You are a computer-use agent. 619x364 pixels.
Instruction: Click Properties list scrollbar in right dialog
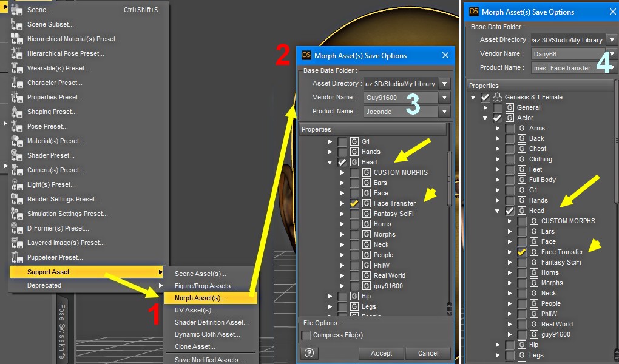tap(617, 142)
